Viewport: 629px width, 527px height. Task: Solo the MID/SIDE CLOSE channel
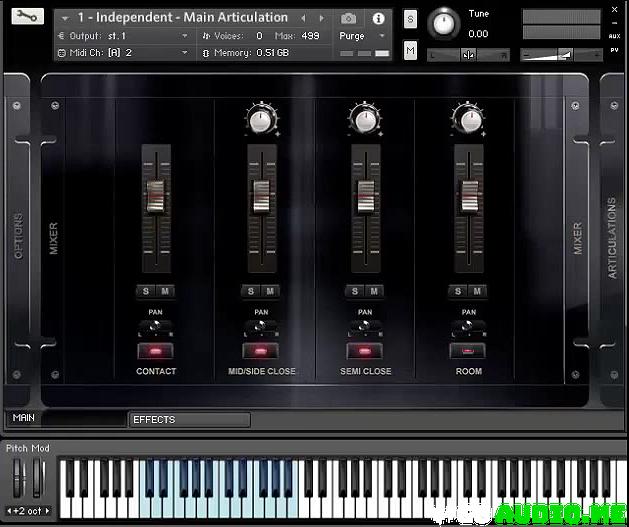click(x=251, y=291)
